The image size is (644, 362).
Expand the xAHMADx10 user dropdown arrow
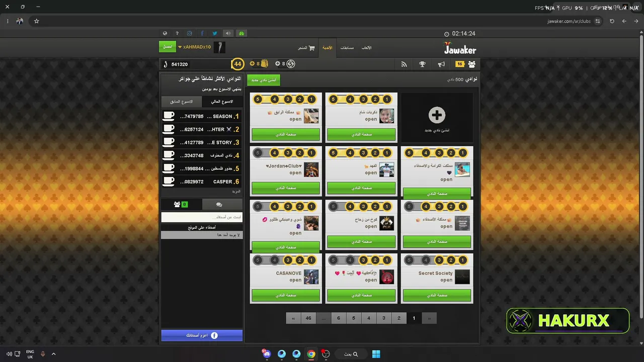coord(180,47)
